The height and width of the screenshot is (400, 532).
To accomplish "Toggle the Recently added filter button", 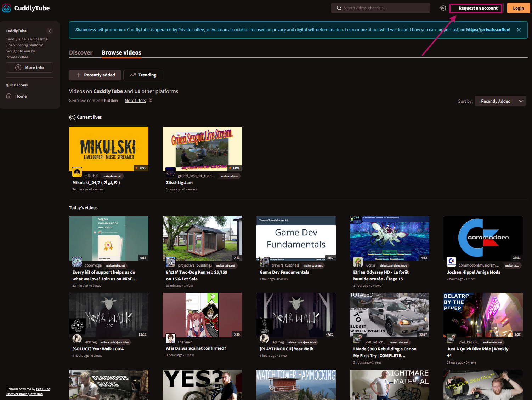I will pyautogui.click(x=95, y=75).
